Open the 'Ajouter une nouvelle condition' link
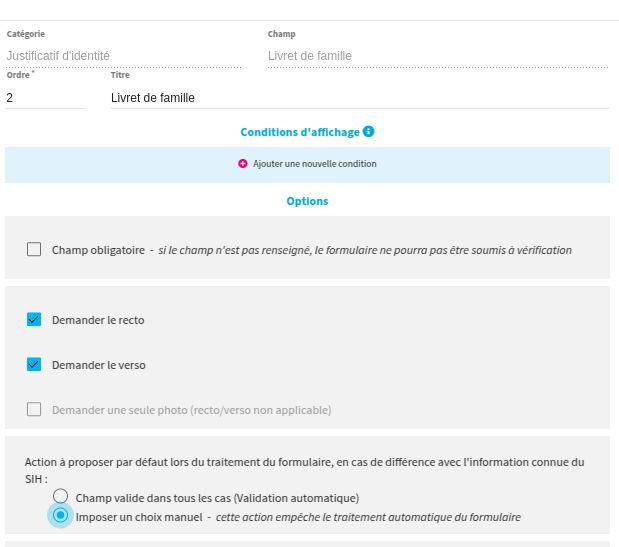The width and height of the screenshot is (619, 547). point(314,164)
